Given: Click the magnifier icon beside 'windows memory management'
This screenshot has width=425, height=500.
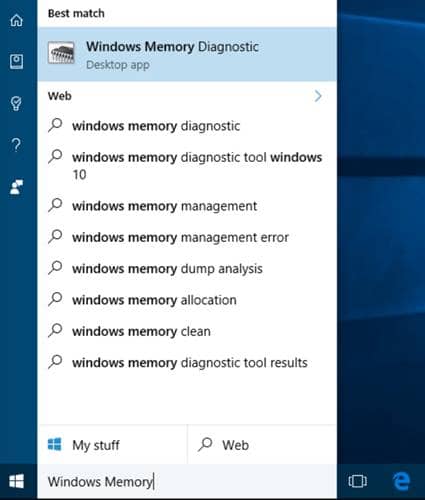Looking at the screenshot, I should tap(55, 205).
